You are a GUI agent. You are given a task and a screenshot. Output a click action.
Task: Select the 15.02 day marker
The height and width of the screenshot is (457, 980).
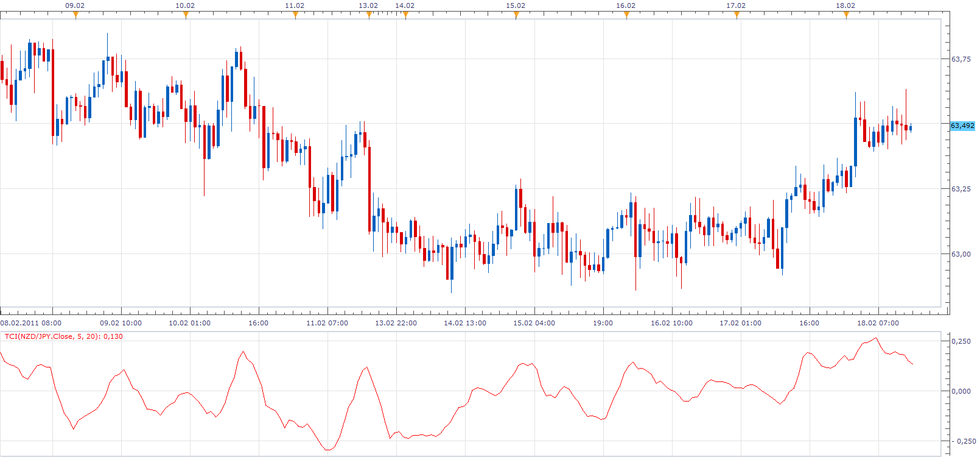[x=516, y=15]
